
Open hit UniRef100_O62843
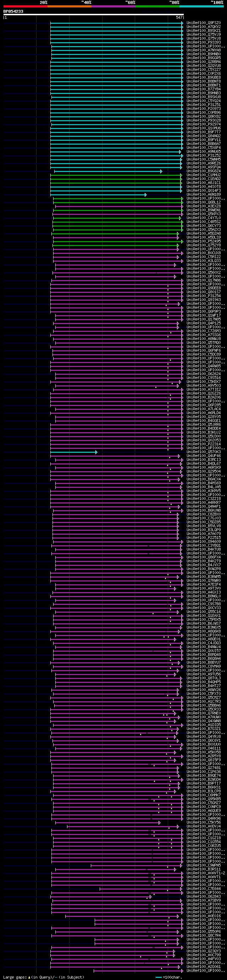pyautogui.click(x=203, y=896)
